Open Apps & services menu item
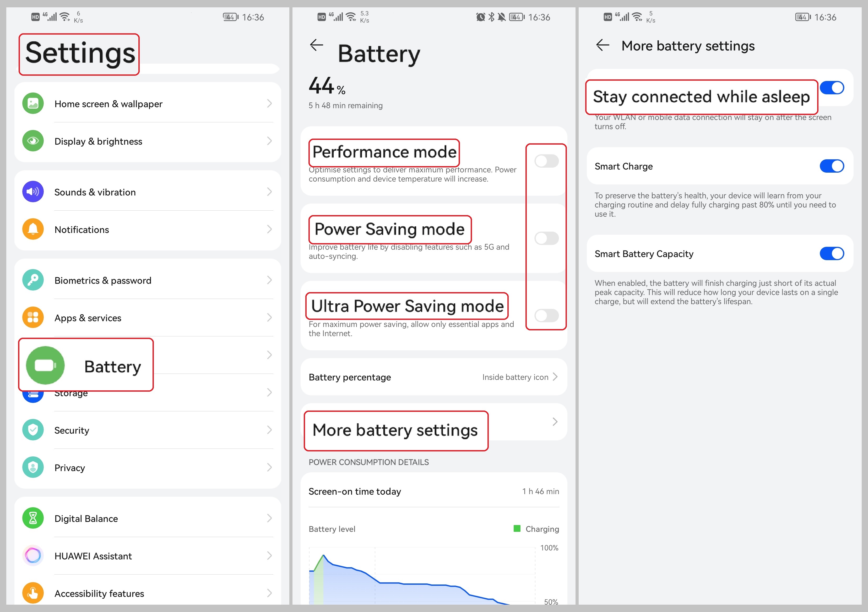The width and height of the screenshot is (868, 612). coord(148,318)
